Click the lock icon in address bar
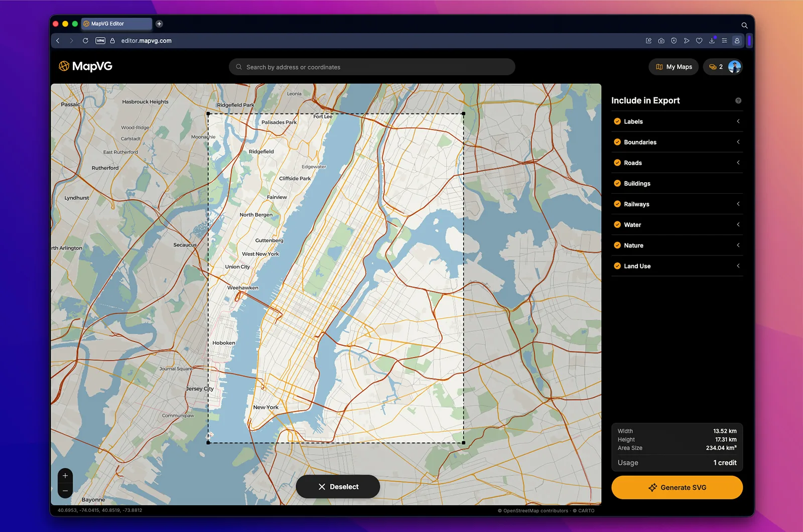 112,41
